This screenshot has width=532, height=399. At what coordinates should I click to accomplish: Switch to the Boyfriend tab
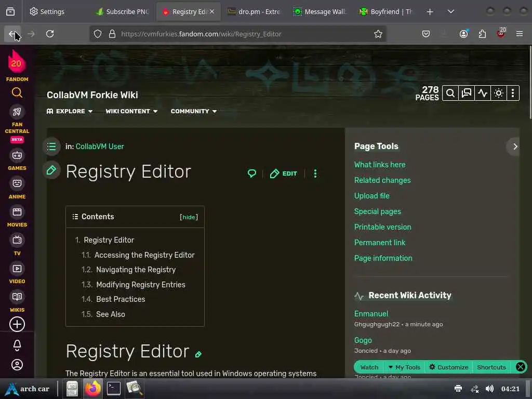point(386,11)
